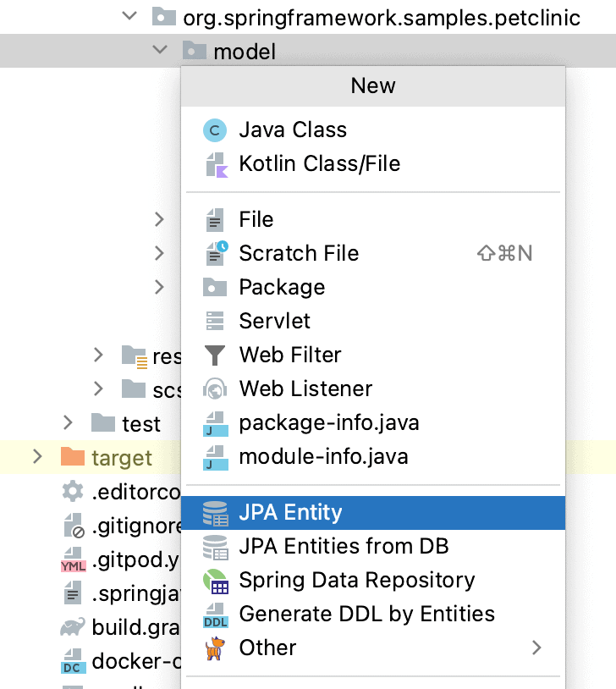The image size is (616, 689).
Task: Choose Web Listener menu entry
Action: (x=373, y=389)
